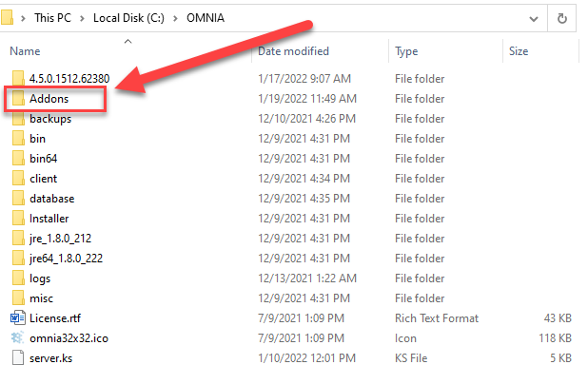
Task: Click the refresh icon in the address bar
Action: tap(561, 18)
